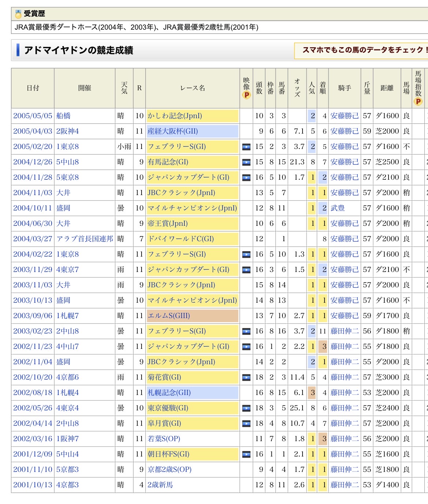Open the 2歳新馬 debut race link

(x=160, y=485)
